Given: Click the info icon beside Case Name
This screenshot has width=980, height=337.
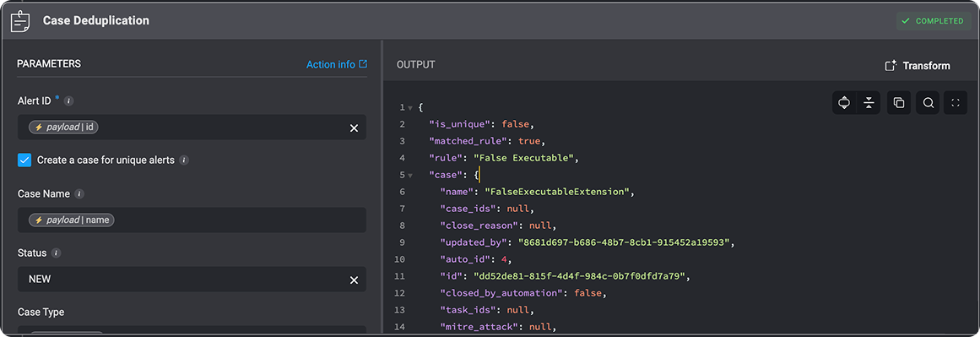Looking at the screenshot, I should point(79,193).
